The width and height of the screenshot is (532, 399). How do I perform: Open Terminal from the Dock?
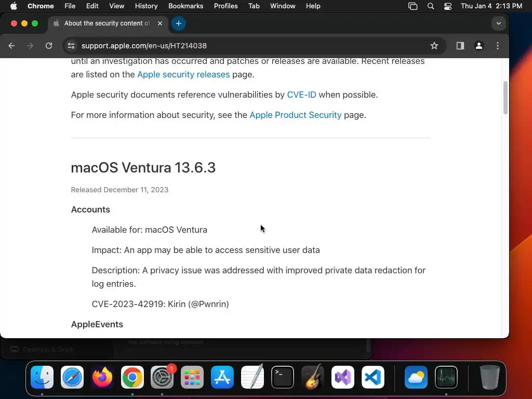pyautogui.click(x=282, y=377)
